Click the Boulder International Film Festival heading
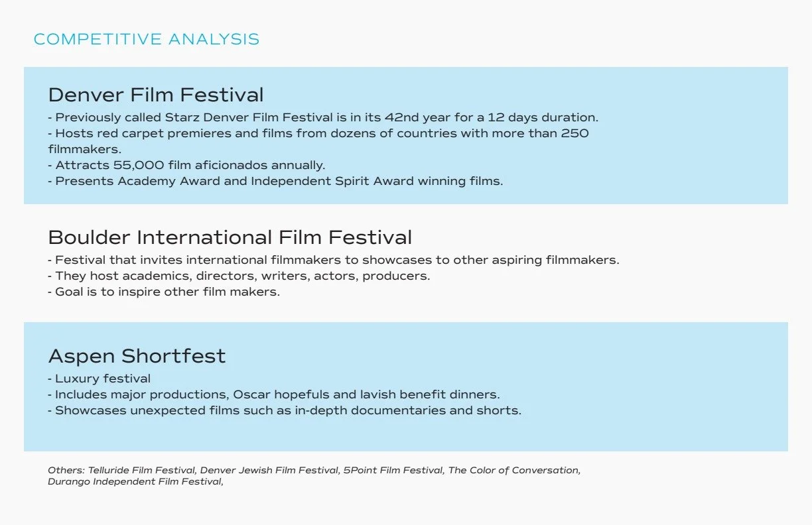The image size is (812, 525). [x=230, y=237]
